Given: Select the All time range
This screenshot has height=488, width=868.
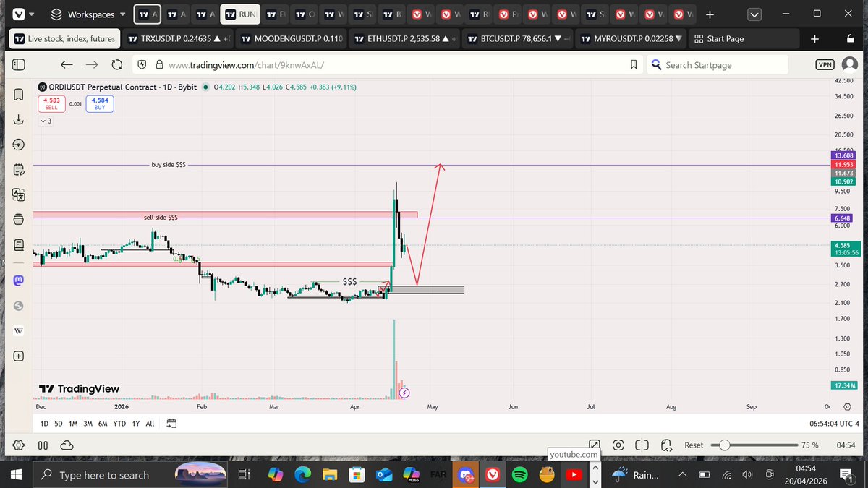Looking at the screenshot, I should [150, 424].
